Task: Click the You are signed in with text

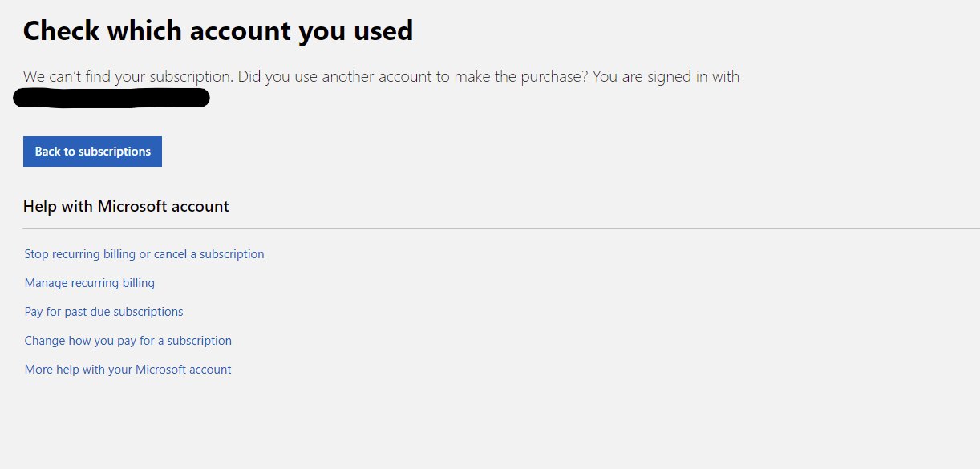Action: point(666,77)
